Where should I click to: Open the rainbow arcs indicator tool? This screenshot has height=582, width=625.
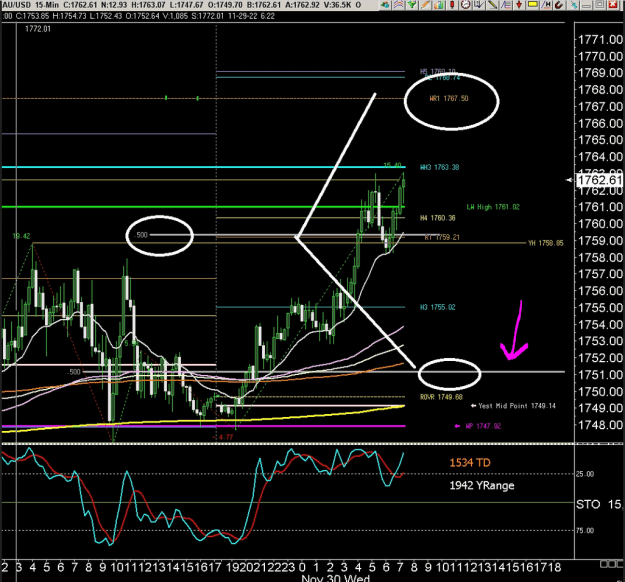(x=399, y=5)
